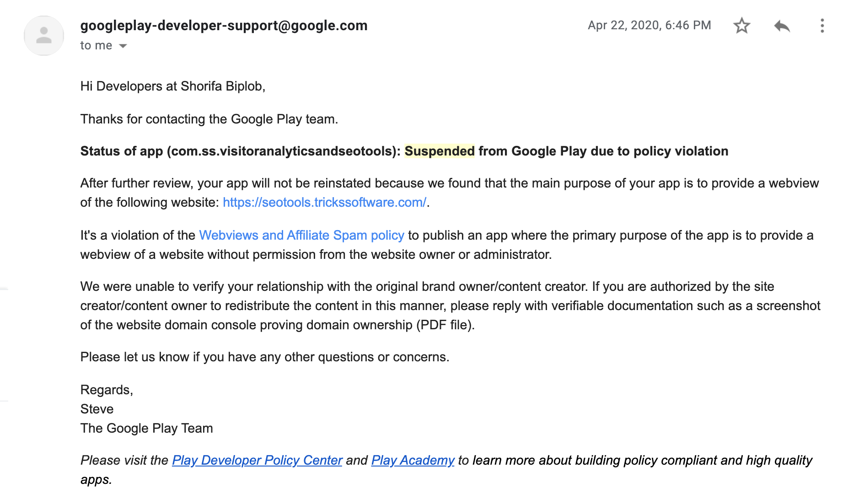This screenshot has width=848, height=504.
Task: Expand recipient details next to "to me"
Action: pos(123,46)
